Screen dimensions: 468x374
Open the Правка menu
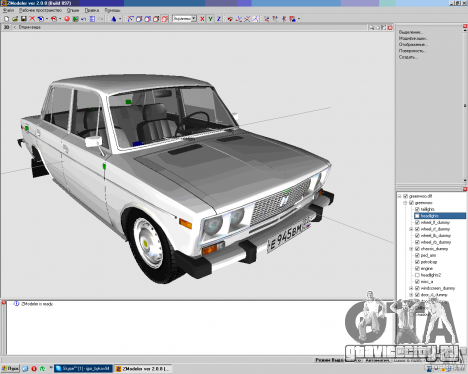pos(92,10)
